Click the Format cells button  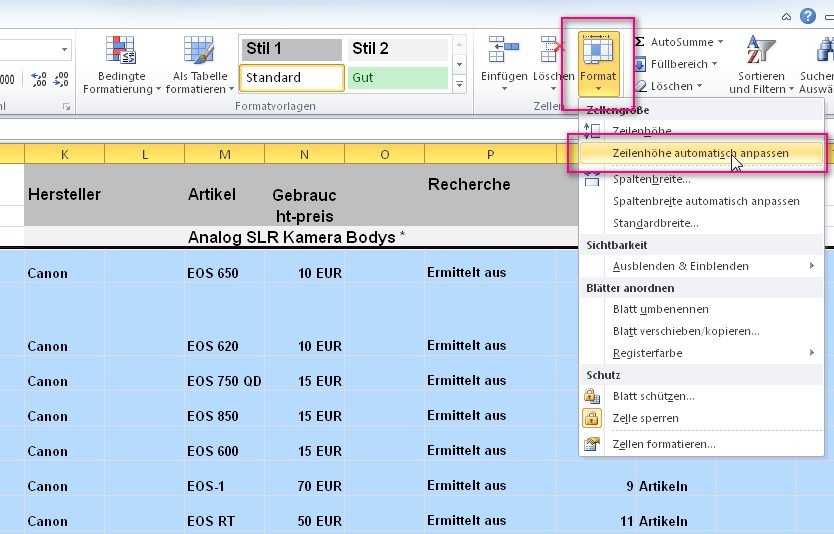[598, 64]
